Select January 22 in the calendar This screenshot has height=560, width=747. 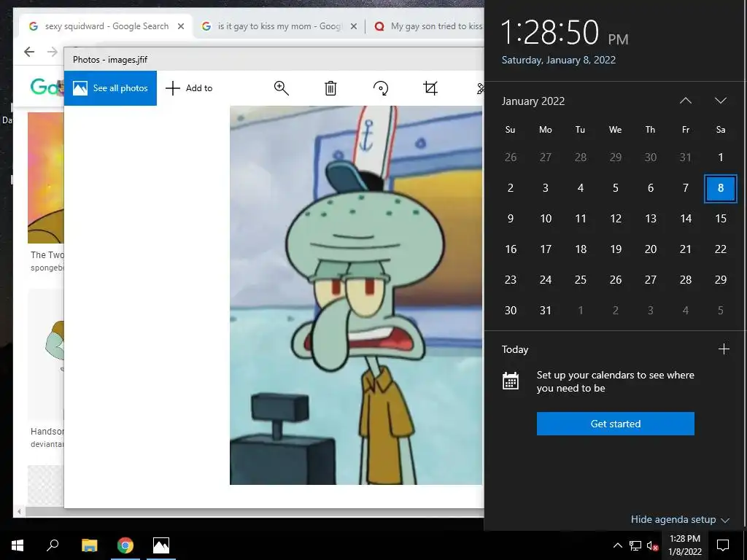point(720,249)
